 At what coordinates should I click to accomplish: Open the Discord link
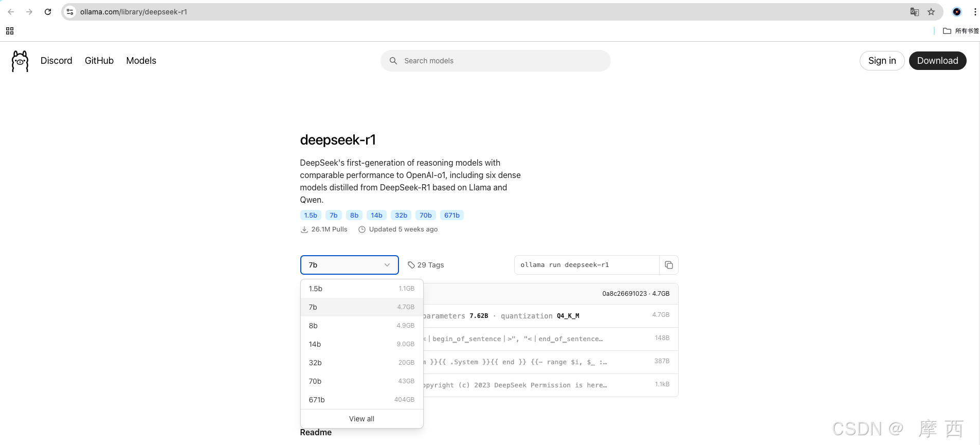click(57, 61)
